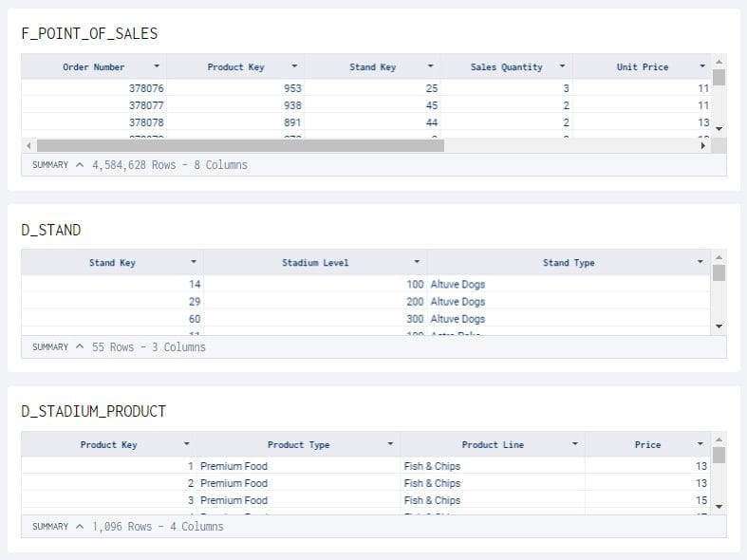
Task: Select stand key cell 25 in F_POINT_OF_SALES
Action: click(x=372, y=88)
